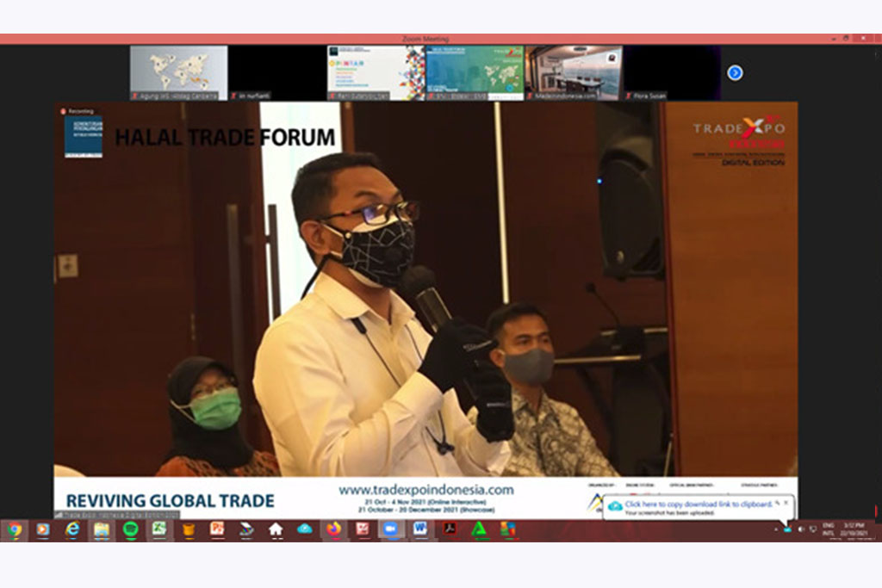Screen dimensions: 882x588
Task: Select Iin Nurfianti's black video thumbnail
Action: (277, 73)
